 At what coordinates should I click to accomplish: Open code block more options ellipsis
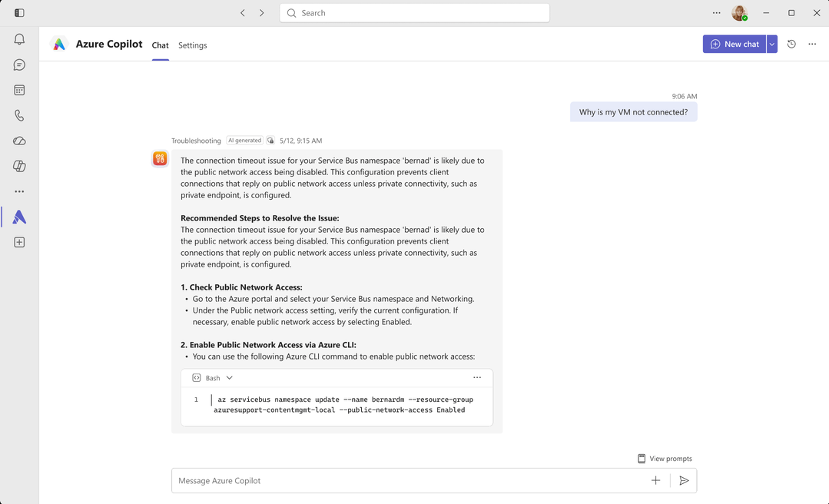coord(477,377)
